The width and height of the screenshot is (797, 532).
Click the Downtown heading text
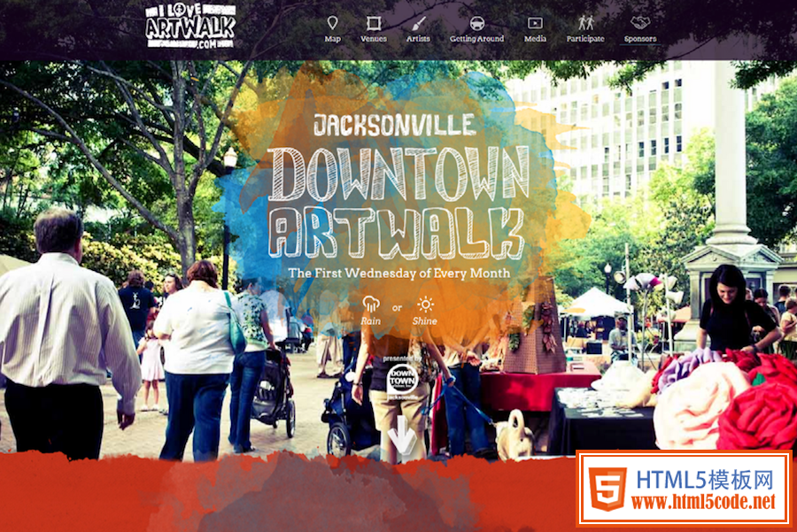point(399,174)
